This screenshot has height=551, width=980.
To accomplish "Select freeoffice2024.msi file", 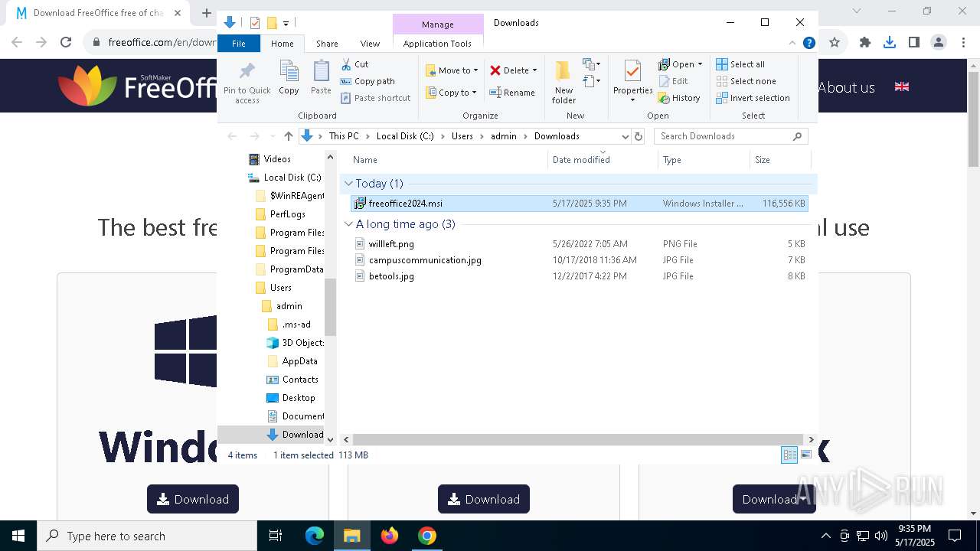I will click(579, 204).
